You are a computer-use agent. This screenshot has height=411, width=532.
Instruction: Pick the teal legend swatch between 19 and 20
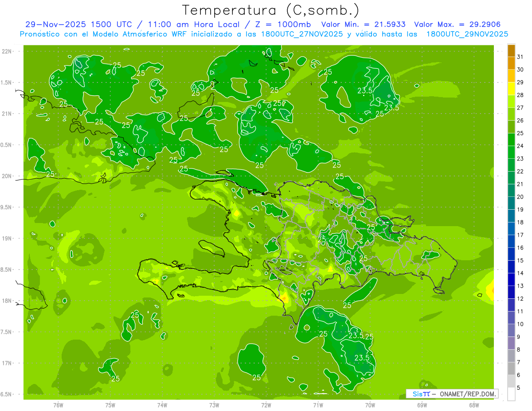[511, 203]
